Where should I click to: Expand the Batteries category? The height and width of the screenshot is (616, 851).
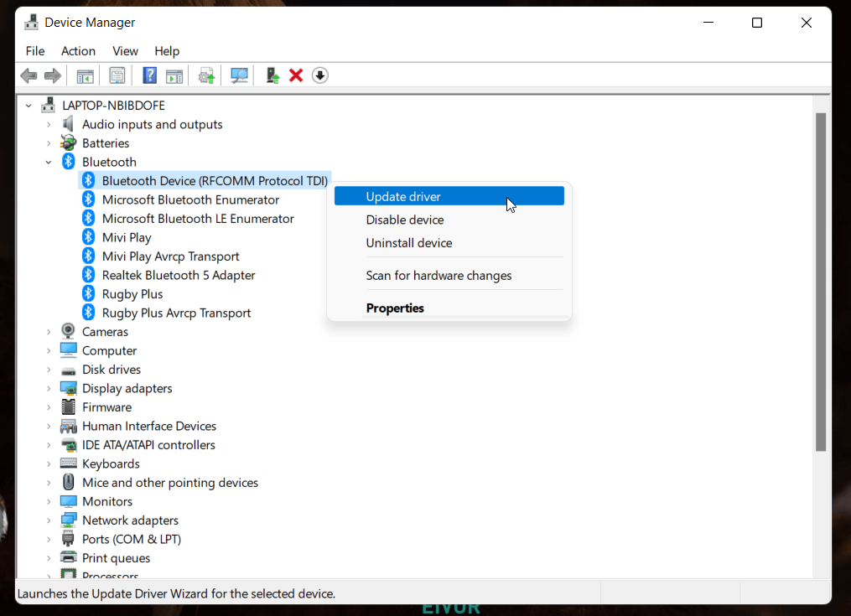coord(49,143)
